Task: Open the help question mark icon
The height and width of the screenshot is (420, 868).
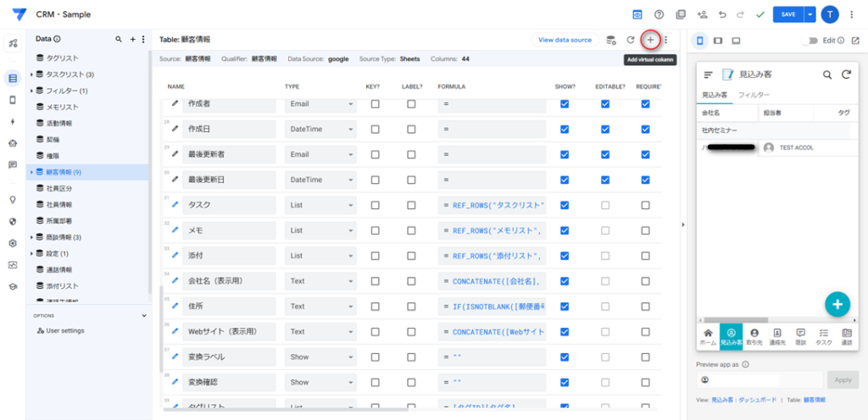Action: coord(659,14)
